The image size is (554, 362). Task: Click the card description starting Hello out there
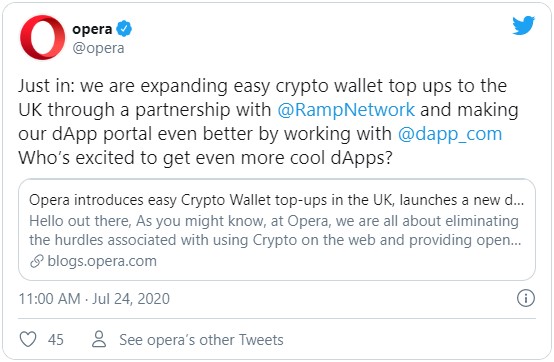(x=275, y=230)
